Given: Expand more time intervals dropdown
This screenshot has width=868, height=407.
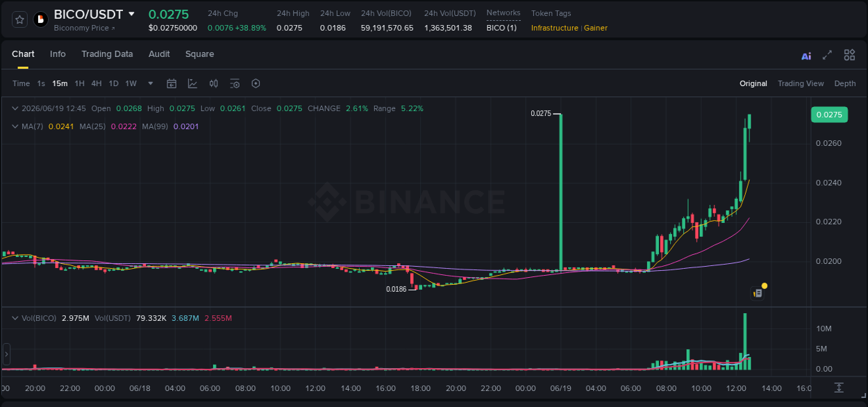Looking at the screenshot, I should tap(151, 83).
